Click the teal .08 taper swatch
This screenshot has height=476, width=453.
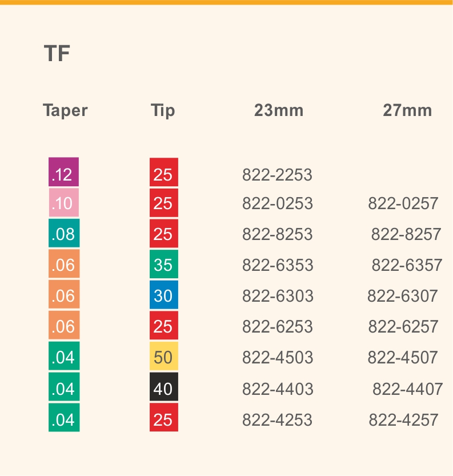[x=64, y=233]
